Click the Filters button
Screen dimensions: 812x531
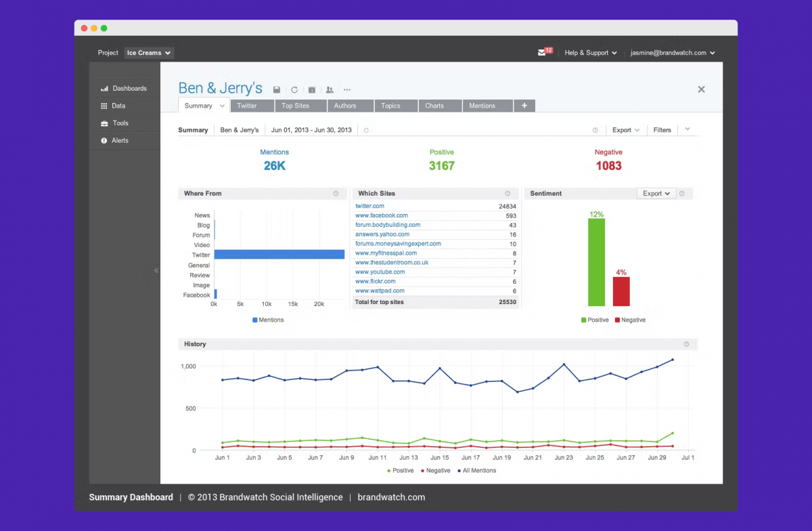click(662, 130)
